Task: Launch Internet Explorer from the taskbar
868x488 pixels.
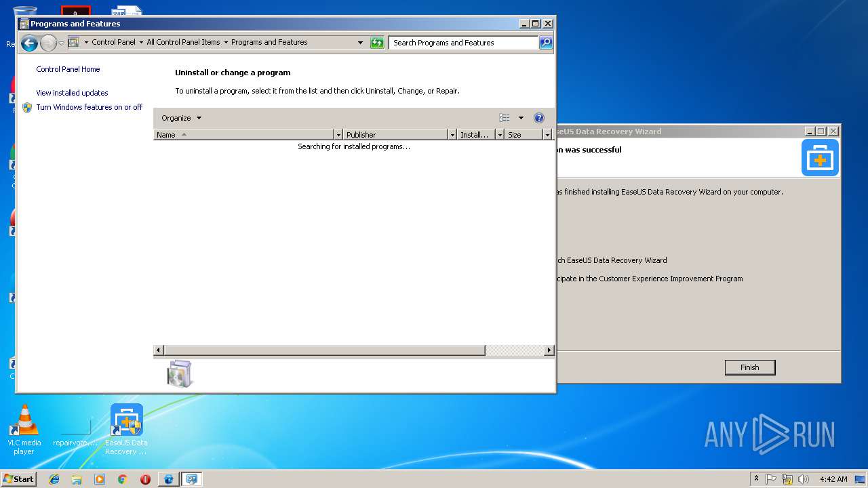Action: click(x=54, y=479)
